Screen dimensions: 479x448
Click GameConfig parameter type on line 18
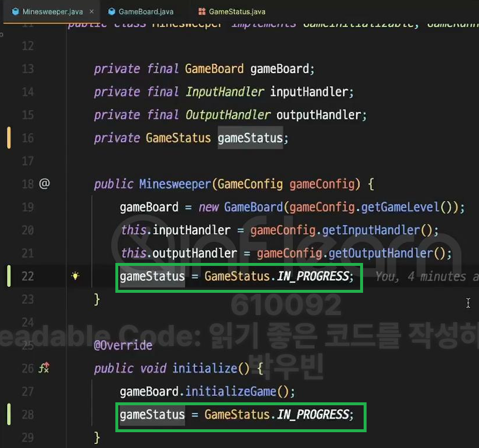[250, 184]
